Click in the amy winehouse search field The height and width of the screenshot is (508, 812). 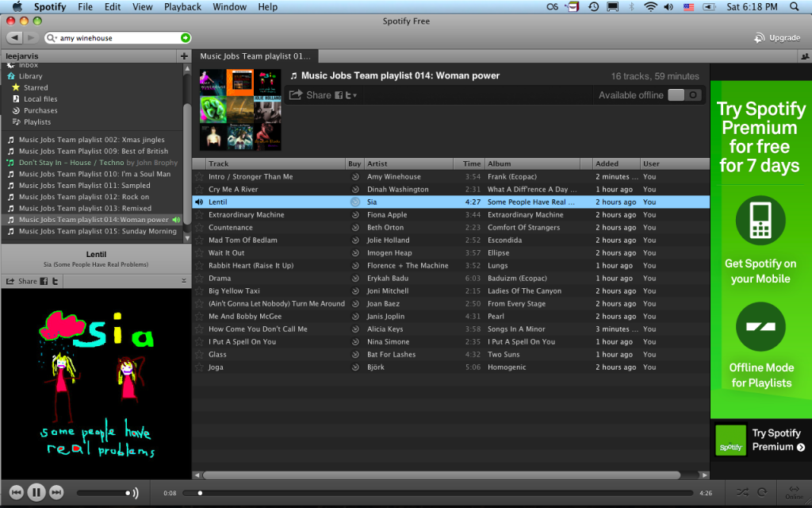coord(118,38)
